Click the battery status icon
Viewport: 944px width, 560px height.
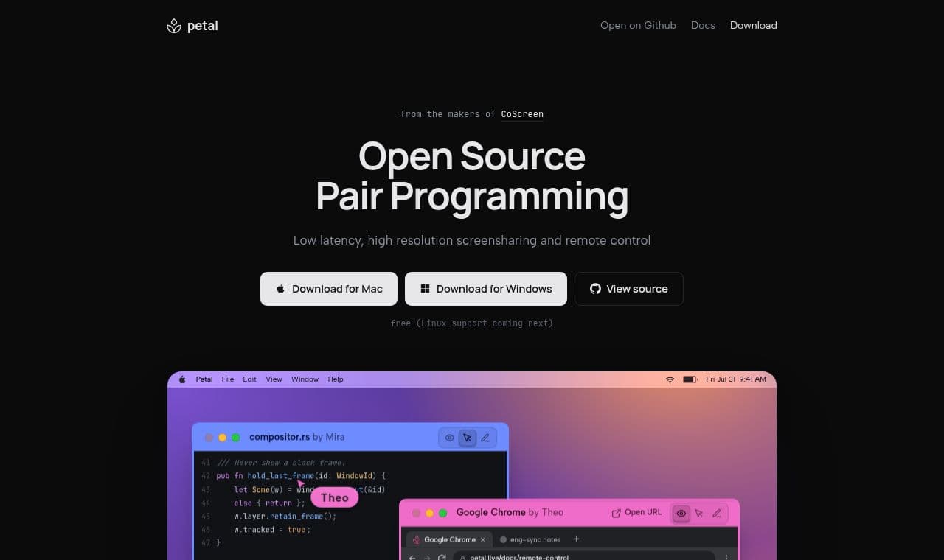(x=690, y=379)
